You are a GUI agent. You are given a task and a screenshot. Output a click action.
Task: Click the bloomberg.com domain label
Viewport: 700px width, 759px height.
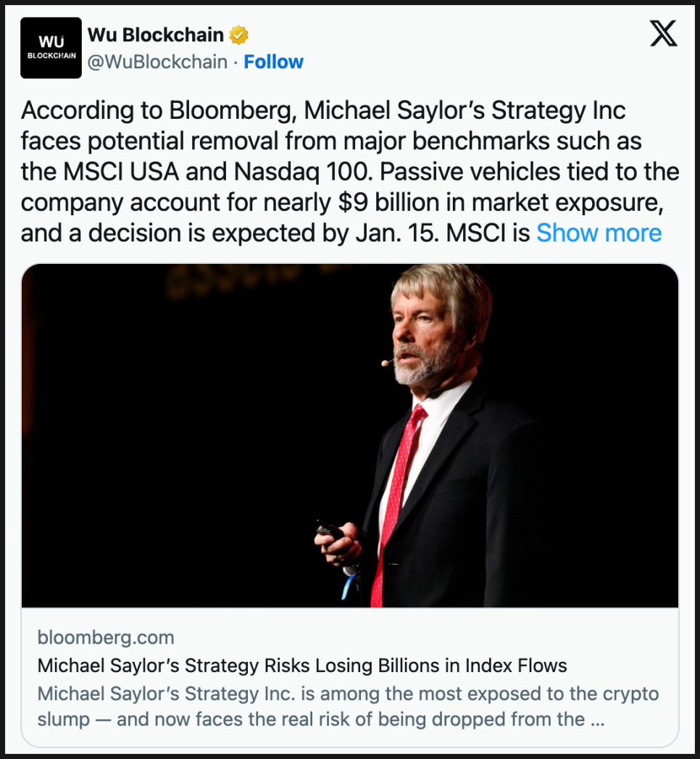pyautogui.click(x=106, y=638)
